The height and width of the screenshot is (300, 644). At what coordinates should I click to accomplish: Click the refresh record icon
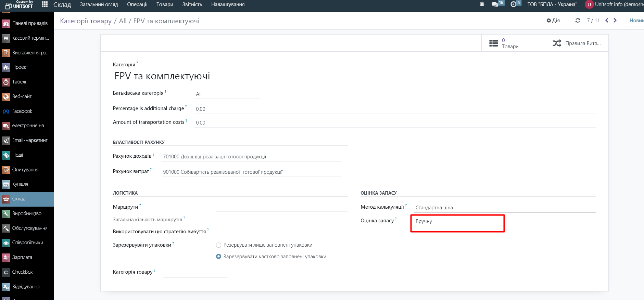coord(578,21)
